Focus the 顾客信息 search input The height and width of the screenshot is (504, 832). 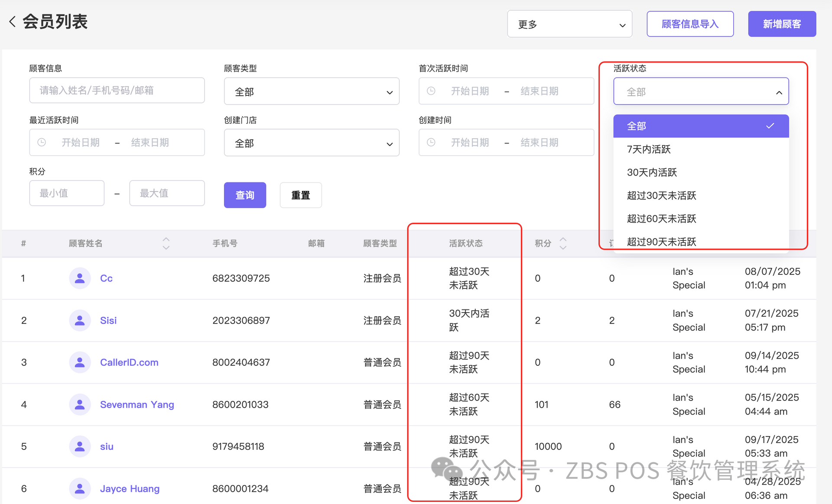pos(117,91)
